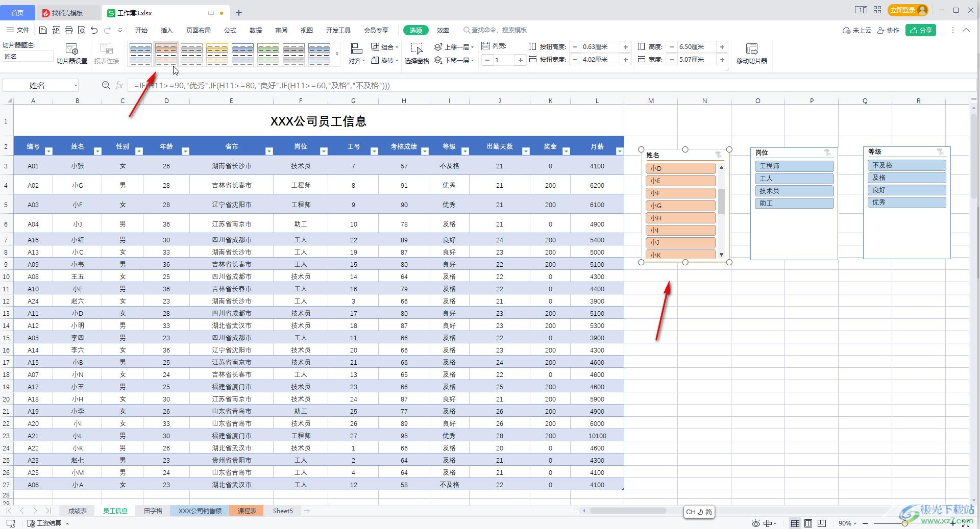Screen dimensions: 980x529
Task: Undo the last action
Action: (94, 30)
